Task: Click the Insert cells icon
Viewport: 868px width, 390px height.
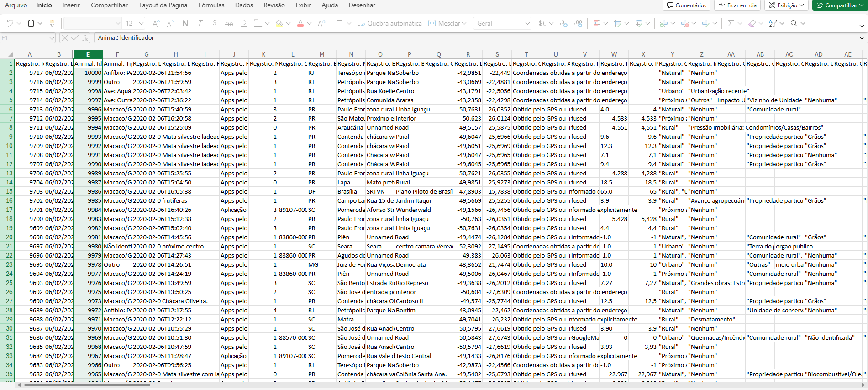Action: pos(663,23)
